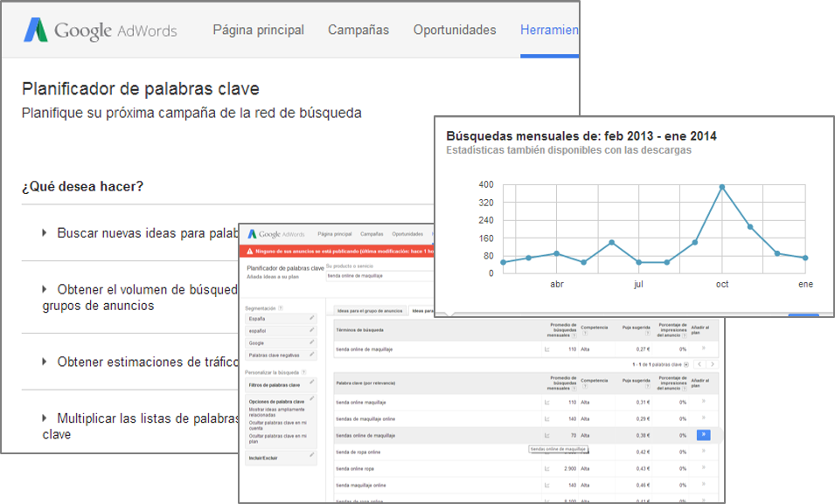Image resolution: width=835 pixels, height=504 pixels.
Task: Open the help icon beside Segmentación
Action: coord(281,308)
